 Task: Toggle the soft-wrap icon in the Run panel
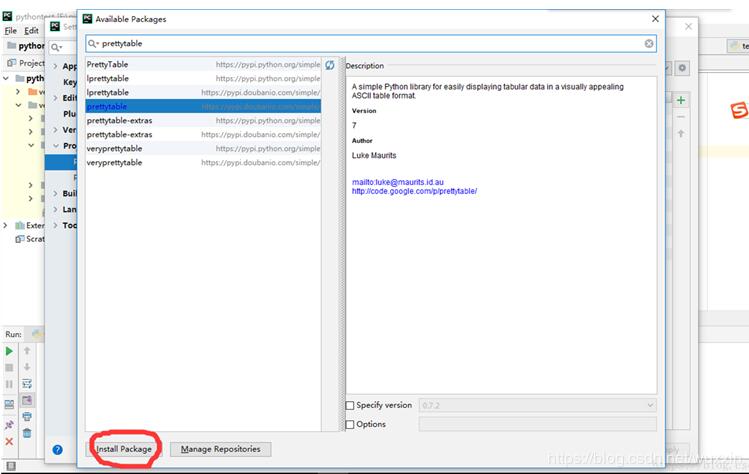[x=27, y=384]
